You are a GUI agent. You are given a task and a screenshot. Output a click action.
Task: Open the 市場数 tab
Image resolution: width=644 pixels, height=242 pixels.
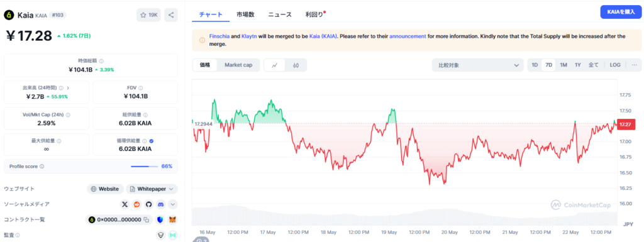click(245, 14)
